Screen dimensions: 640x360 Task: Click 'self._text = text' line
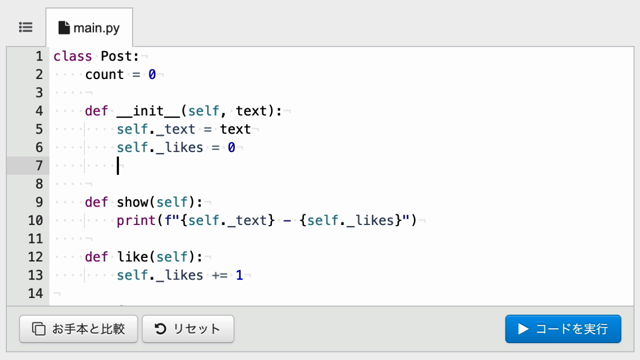(x=184, y=129)
